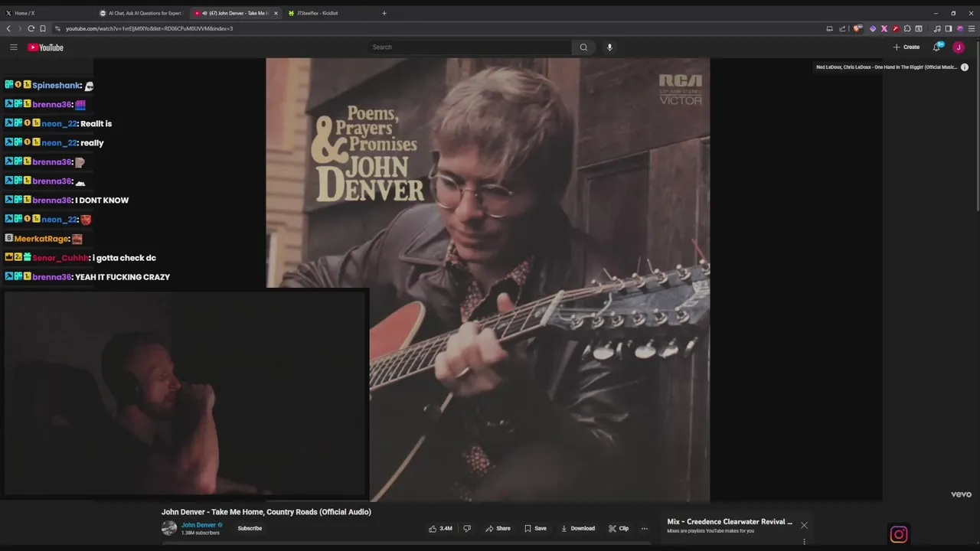Click the Poems, Prayers & Promises video player
Image resolution: width=980 pixels, height=551 pixels.
pyautogui.click(x=488, y=279)
